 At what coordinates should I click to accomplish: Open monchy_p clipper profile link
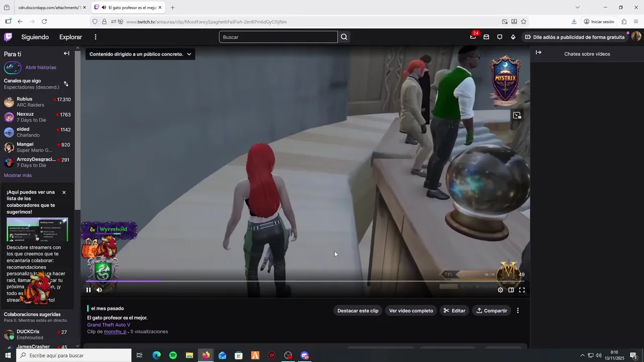(x=115, y=332)
